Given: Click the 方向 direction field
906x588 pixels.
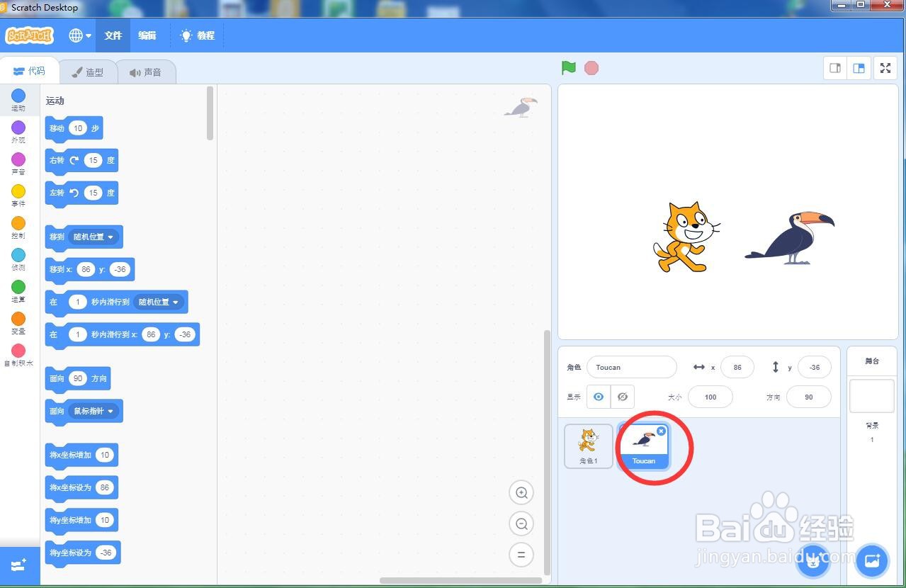Looking at the screenshot, I should point(809,397).
